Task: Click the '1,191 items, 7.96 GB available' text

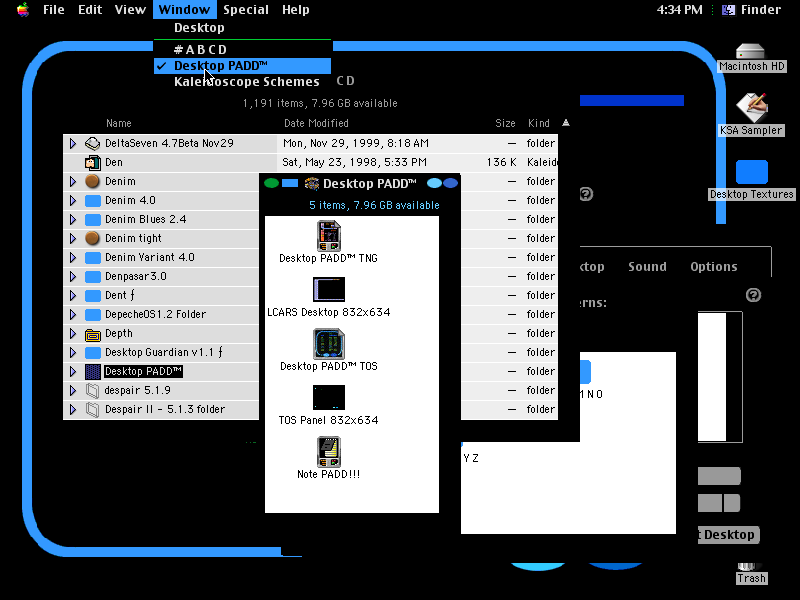Action: (x=320, y=103)
